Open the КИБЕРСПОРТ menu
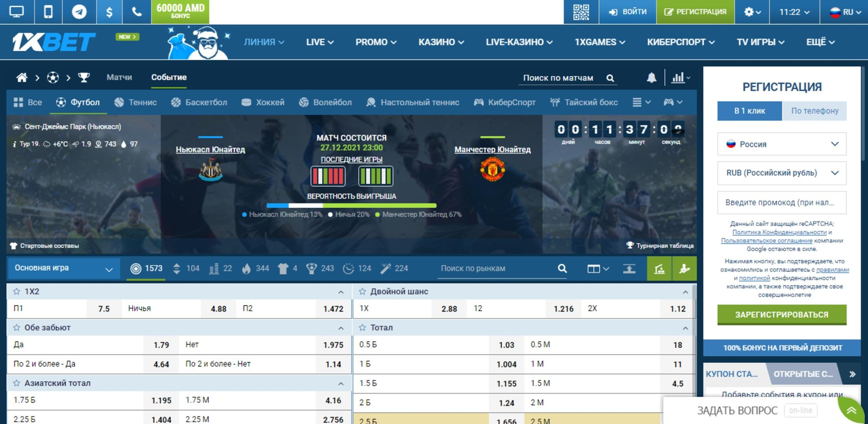Screen dimensions: 868x424 pos(681,42)
